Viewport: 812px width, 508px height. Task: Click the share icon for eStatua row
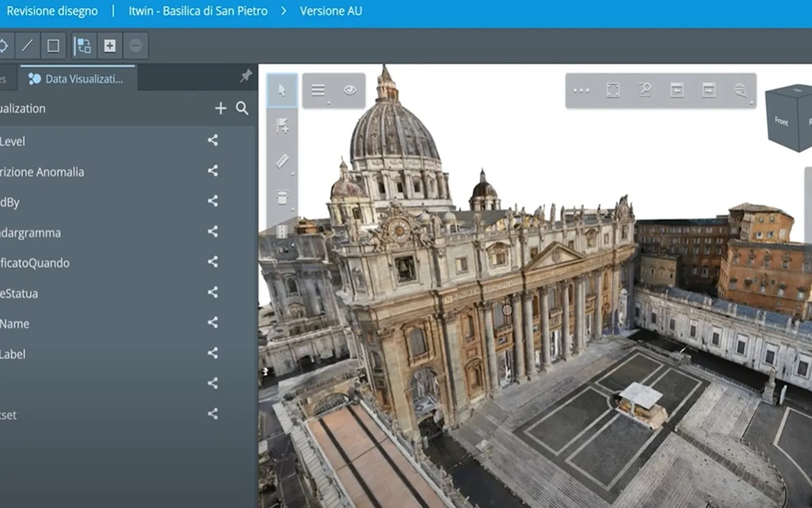(213, 292)
